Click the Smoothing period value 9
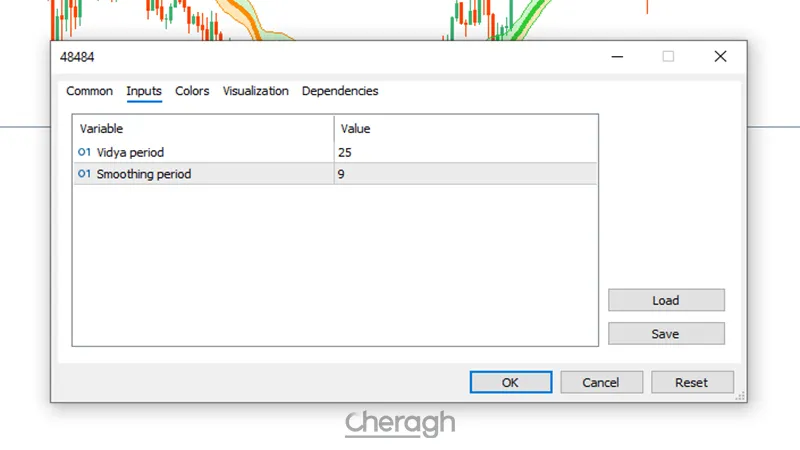 342,174
